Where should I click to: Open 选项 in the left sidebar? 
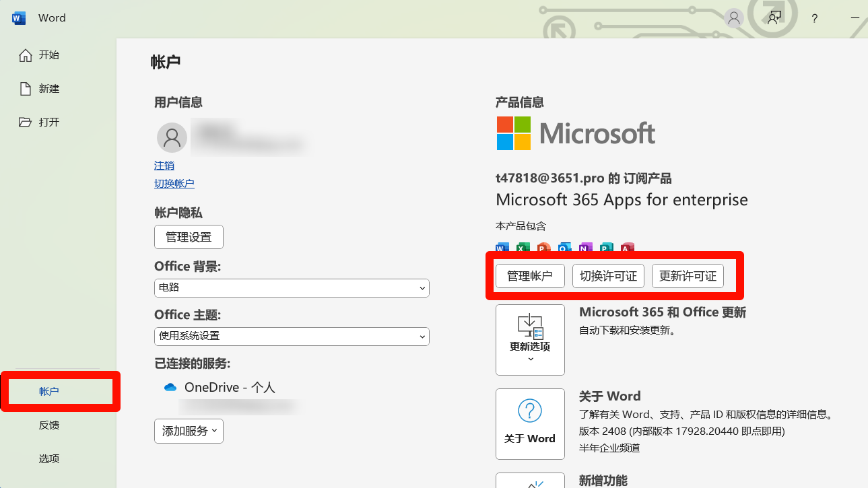49,459
